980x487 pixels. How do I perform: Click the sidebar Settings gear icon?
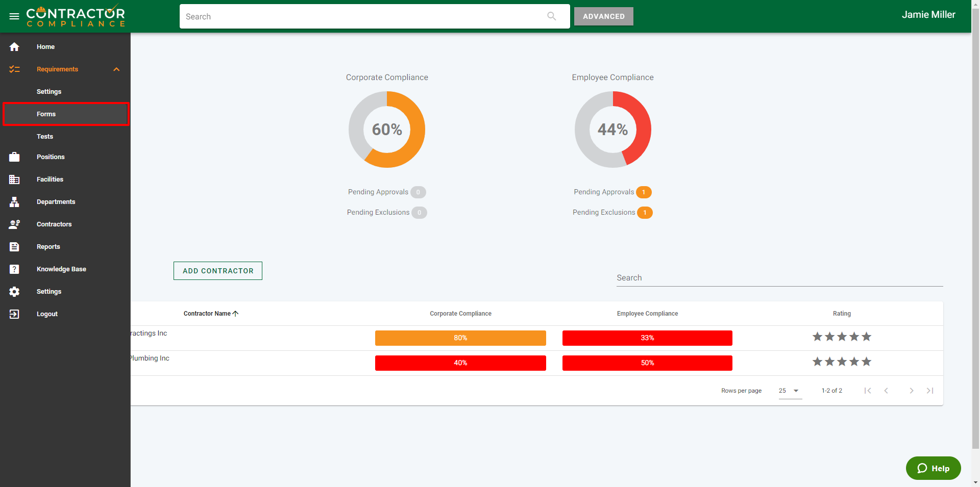pos(14,292)
